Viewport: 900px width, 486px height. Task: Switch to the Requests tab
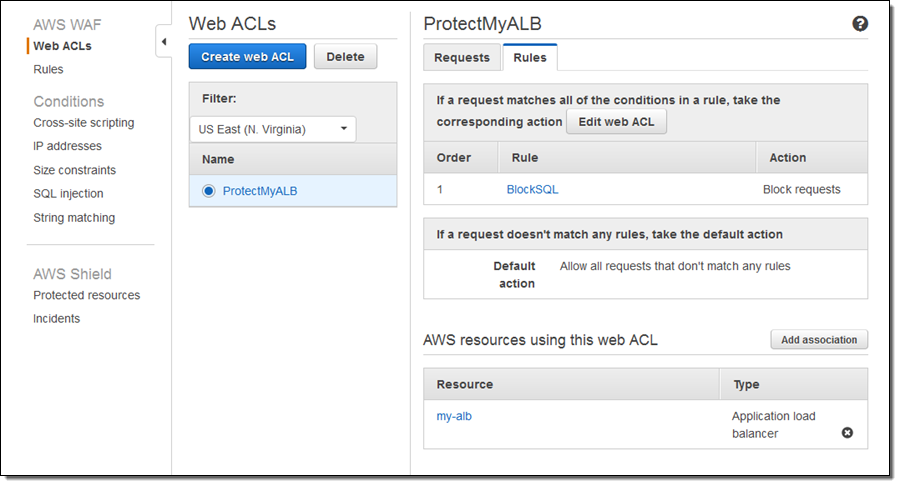462,58
